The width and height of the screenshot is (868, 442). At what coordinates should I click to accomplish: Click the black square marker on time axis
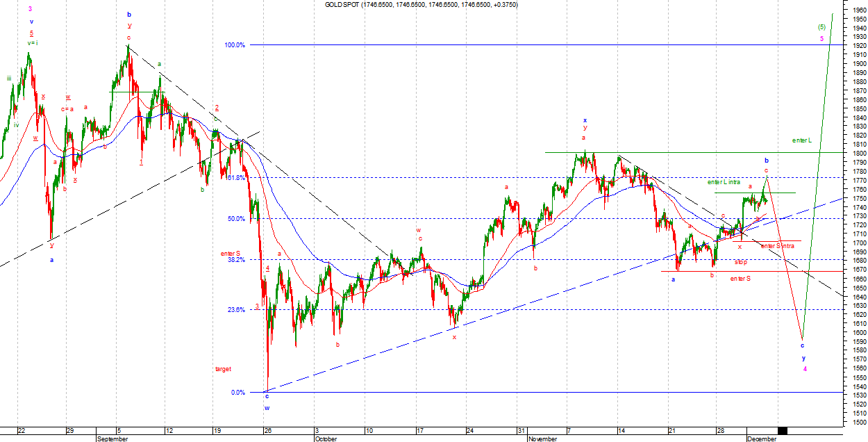[x=783, y=431]
